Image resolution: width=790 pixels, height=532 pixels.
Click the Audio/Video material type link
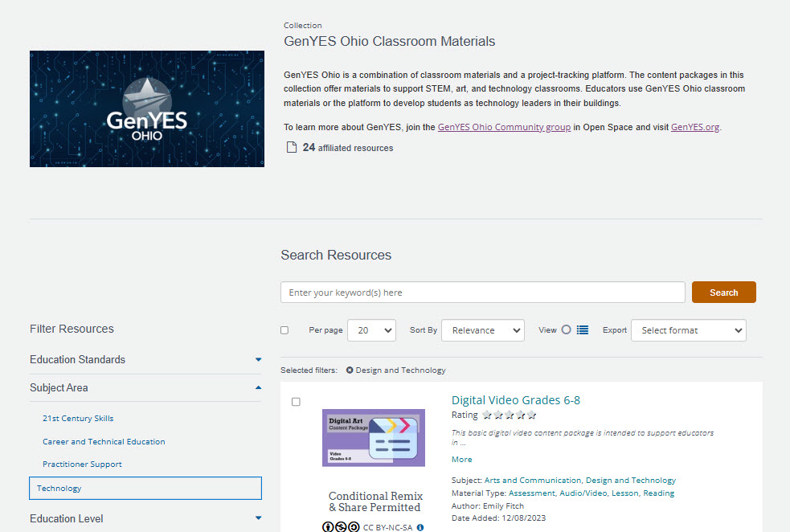pyautogui.click(x=583, y=493)
